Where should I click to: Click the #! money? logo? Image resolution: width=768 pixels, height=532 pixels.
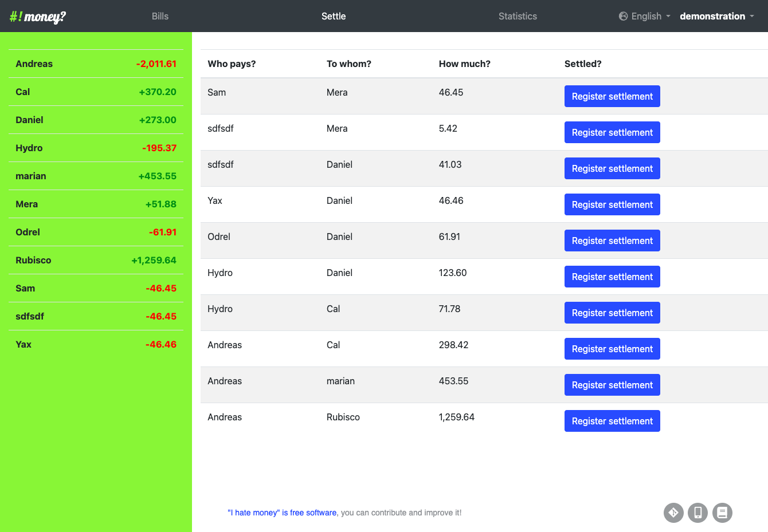[38, 17]
